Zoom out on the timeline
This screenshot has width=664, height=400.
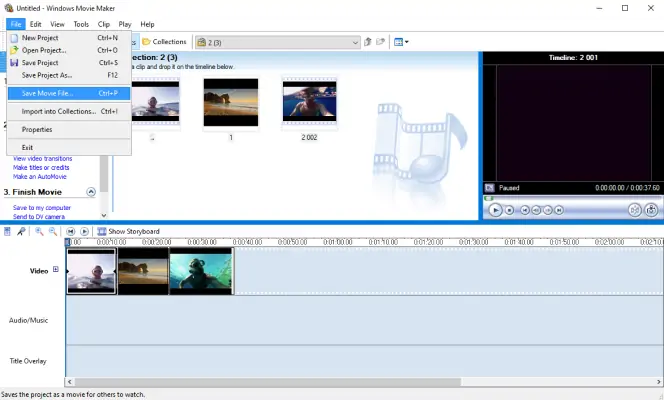[x=53, y=232]
